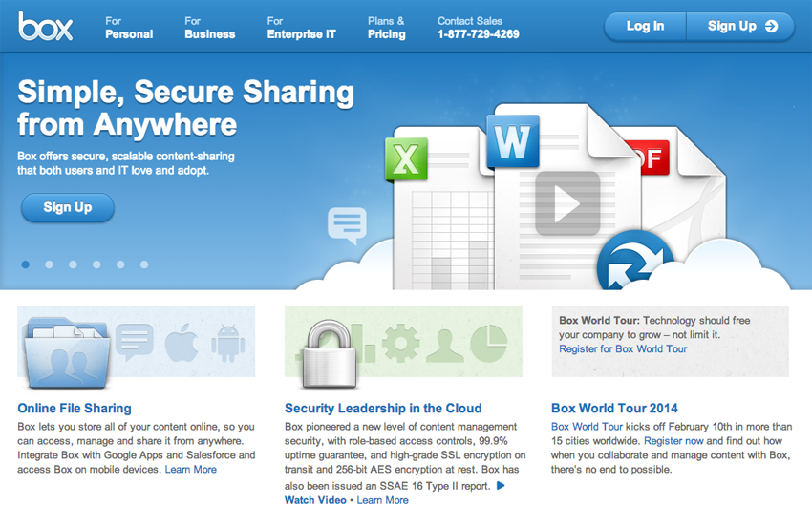This screenshot has width=812, height=506.
Task: Go to For Enterprise IT section
Action: 301,28
